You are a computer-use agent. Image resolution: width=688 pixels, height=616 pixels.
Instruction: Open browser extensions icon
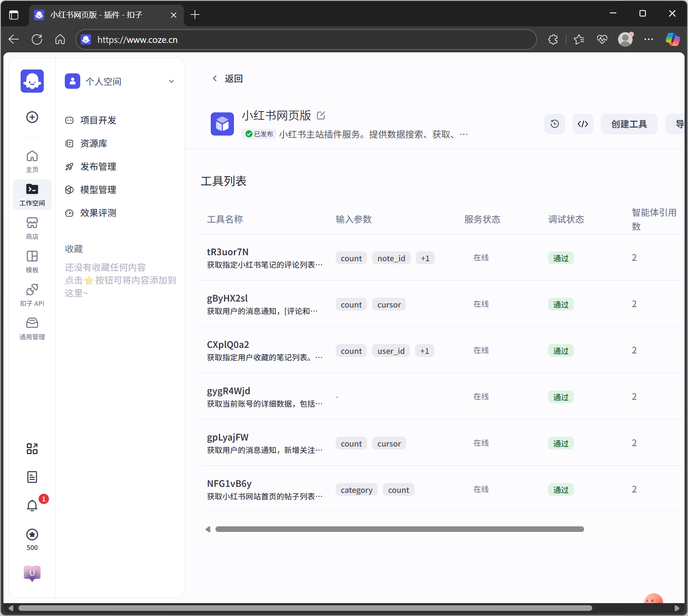click(553, 39)
